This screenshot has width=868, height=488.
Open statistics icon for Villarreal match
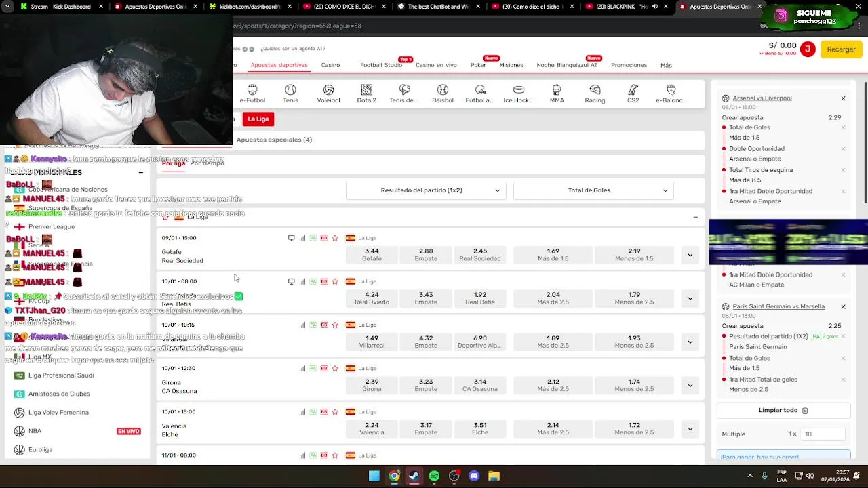[302, 325]
